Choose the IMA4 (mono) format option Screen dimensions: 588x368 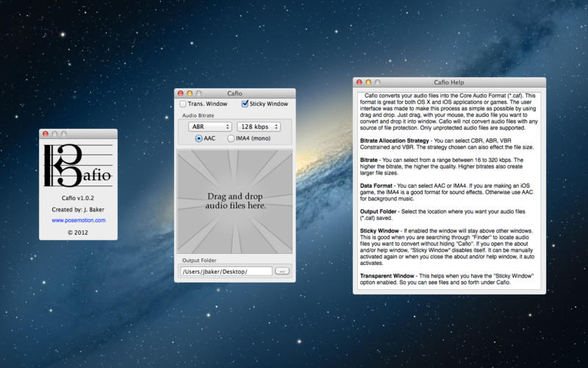coord(232,138)
